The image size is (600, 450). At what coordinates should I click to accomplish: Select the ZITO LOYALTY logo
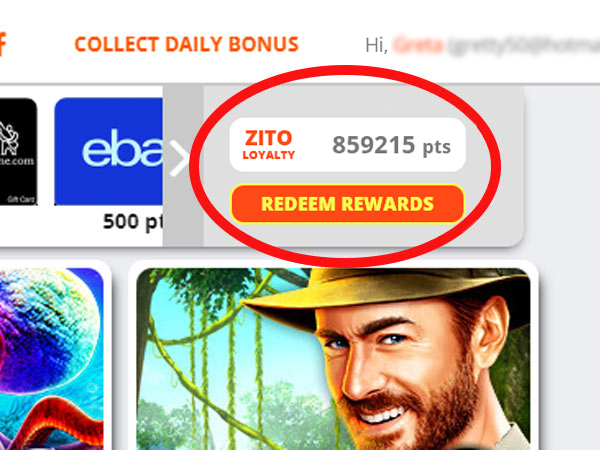point(269,145)
